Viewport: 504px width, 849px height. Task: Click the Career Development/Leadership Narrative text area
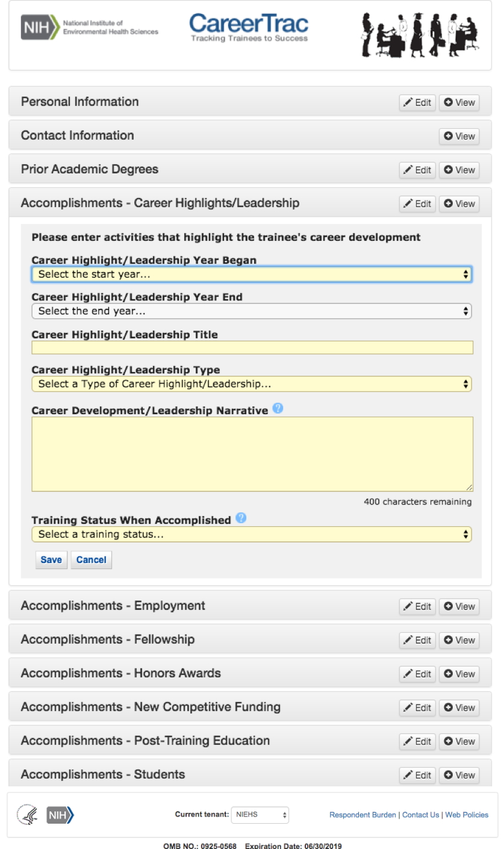(x=252, y=454)
